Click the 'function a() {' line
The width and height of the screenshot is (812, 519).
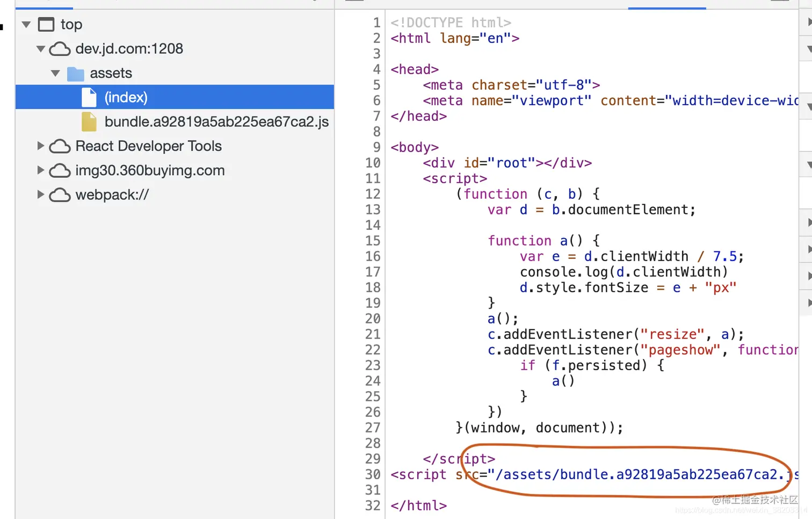point(543,241)
